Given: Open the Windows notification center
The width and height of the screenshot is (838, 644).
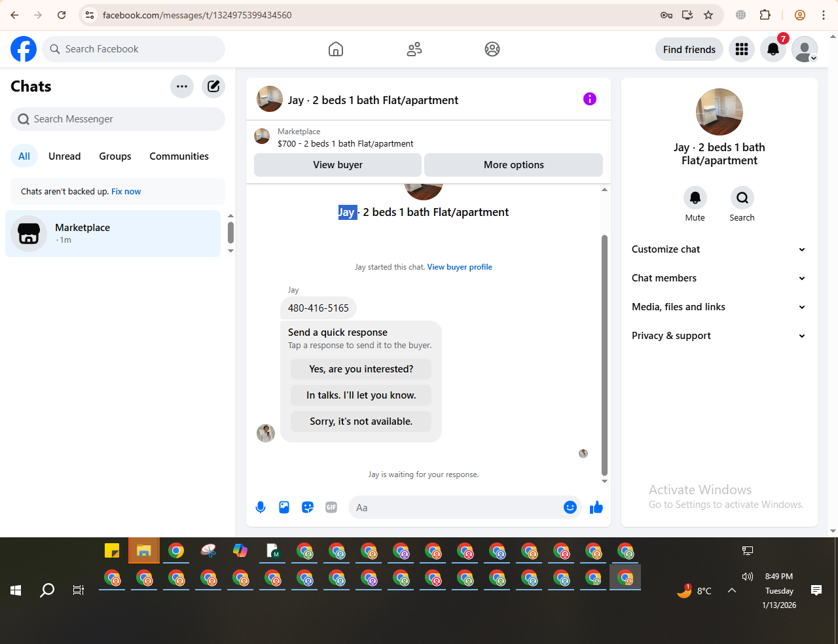Looking at the screenshot, I should (816, 590).
